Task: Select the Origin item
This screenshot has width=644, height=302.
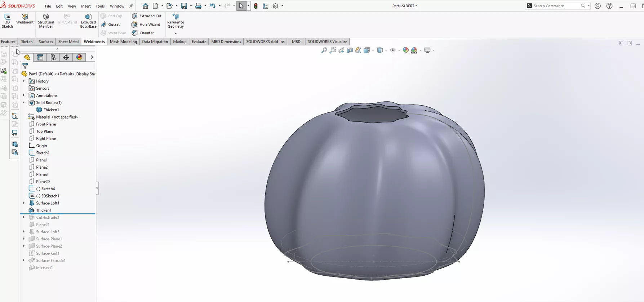Action: coord(41,146)
